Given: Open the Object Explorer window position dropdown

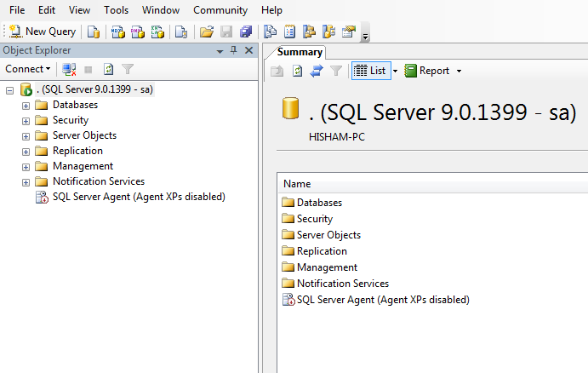Looking at the screenshot, I should click(220, 51).
